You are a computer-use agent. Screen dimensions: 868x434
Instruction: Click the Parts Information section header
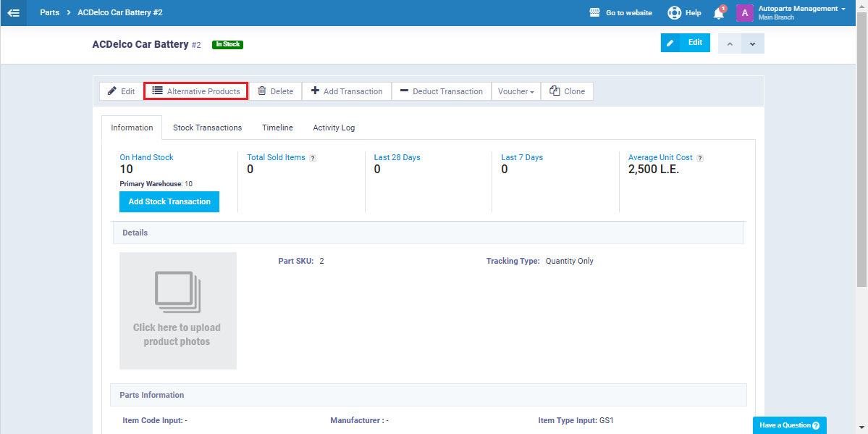(429, 395)
